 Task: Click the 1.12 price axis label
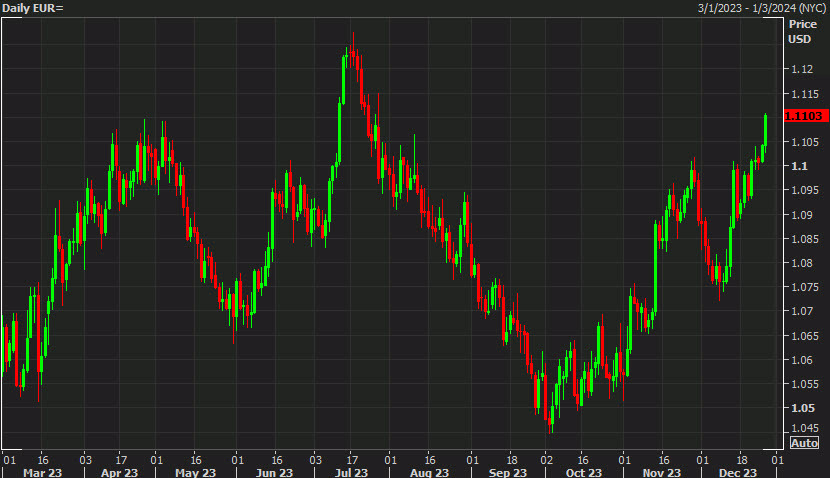pos(802,69)
